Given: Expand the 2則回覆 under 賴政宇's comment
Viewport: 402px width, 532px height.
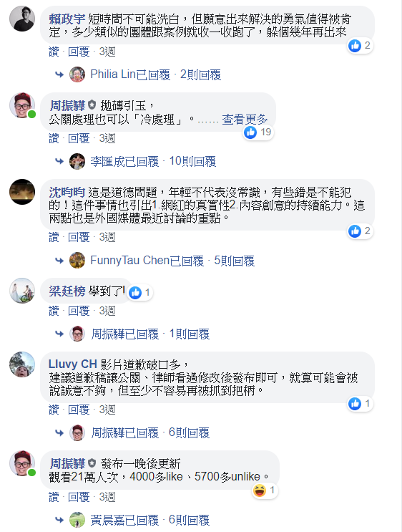Looking at the screenshot, I should (201, 74).
